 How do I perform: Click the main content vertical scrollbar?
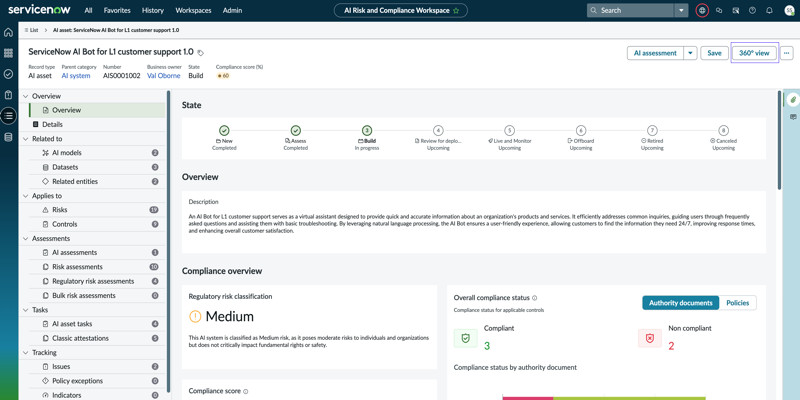pyautogui.click(x=779, y=140)
